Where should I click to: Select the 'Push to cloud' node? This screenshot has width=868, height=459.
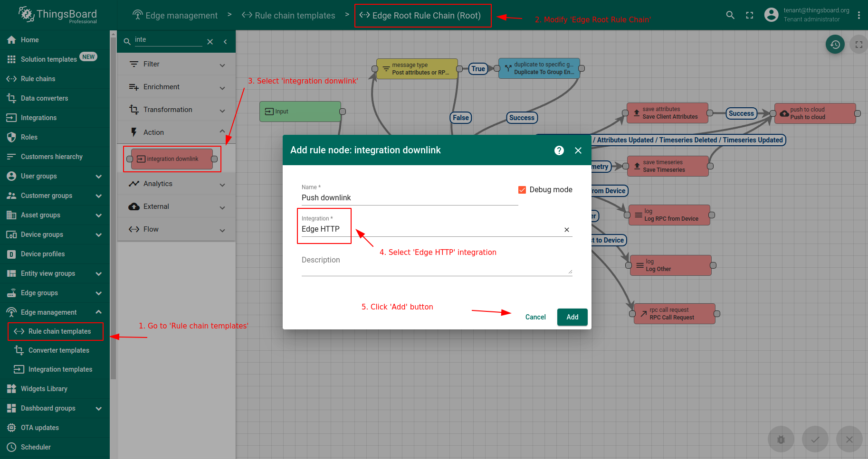click(x=815, y=113)
